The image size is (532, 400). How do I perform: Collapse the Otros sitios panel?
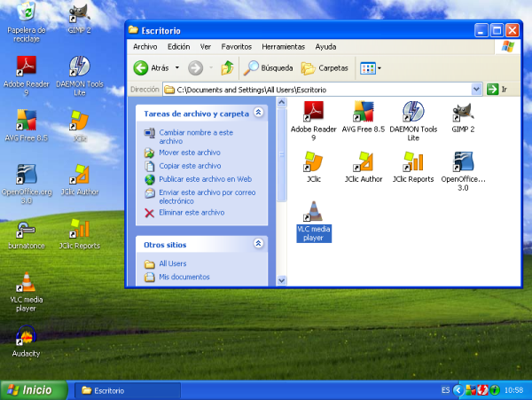pos(258,243)
